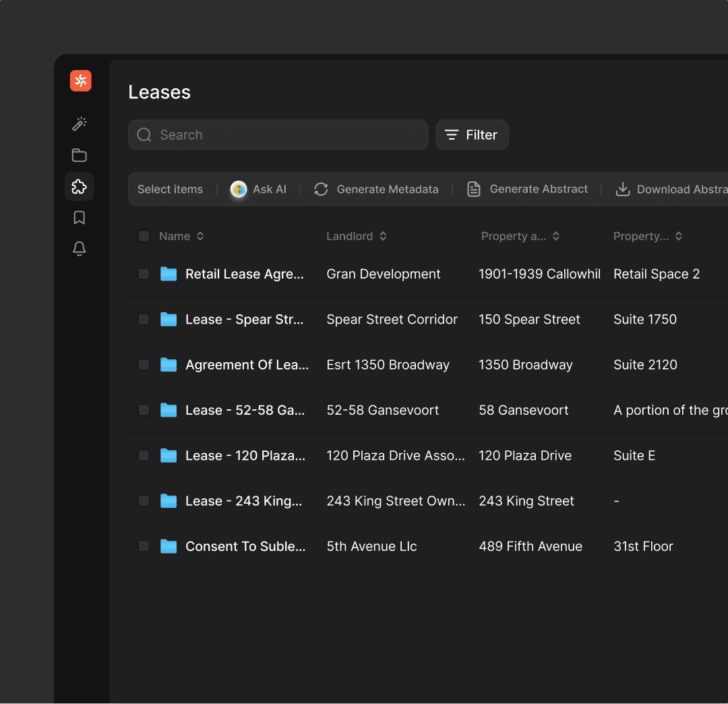Toggle the select-all checkbox in Name header
This screenshot has width=728, height=704.
coord(144,236)
